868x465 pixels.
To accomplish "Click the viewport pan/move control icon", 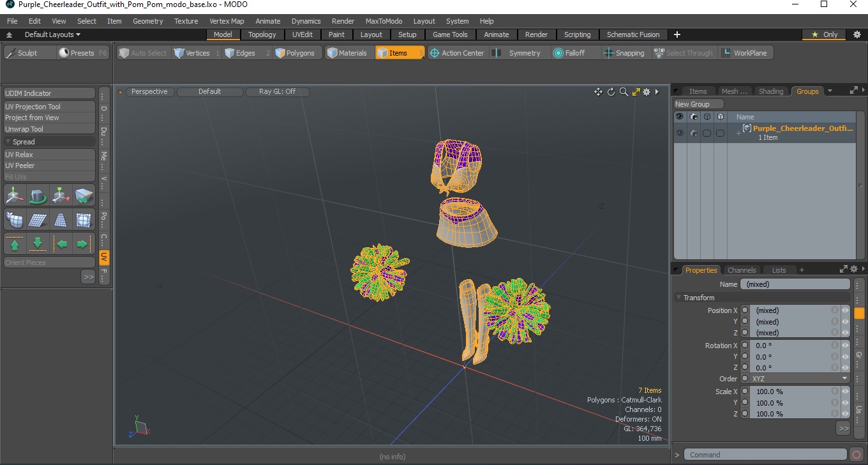I will point(598,92).
